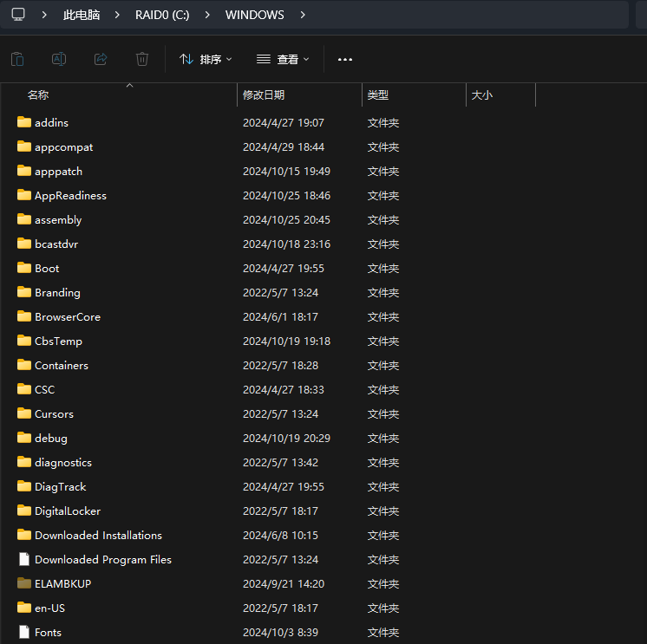Select the AppReadiness folder name
Screen dimensions: 647x644
coord(70,196)
